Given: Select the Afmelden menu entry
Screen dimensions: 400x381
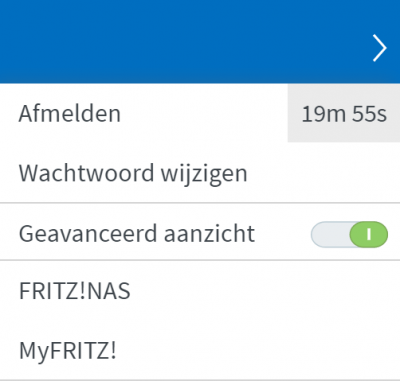Looking at the screenshot, I should coord(200,113).
